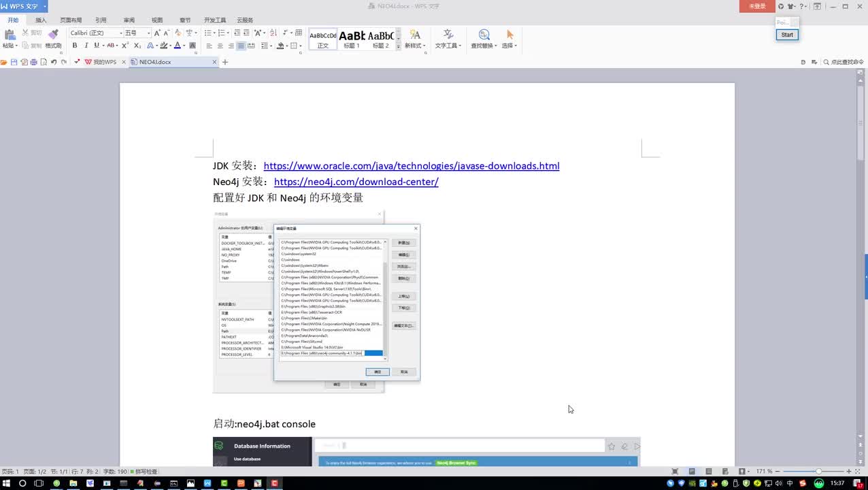Click the redo icon
This screenshot has width=868, height=490.
click(64, 62)
